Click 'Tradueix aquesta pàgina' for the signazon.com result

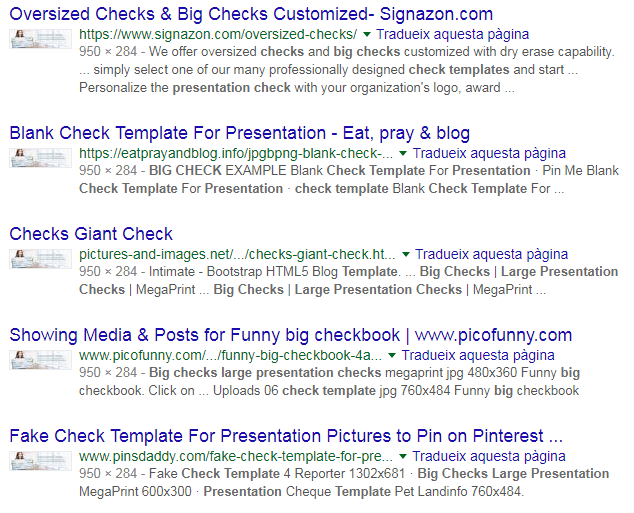click(452, 34)
